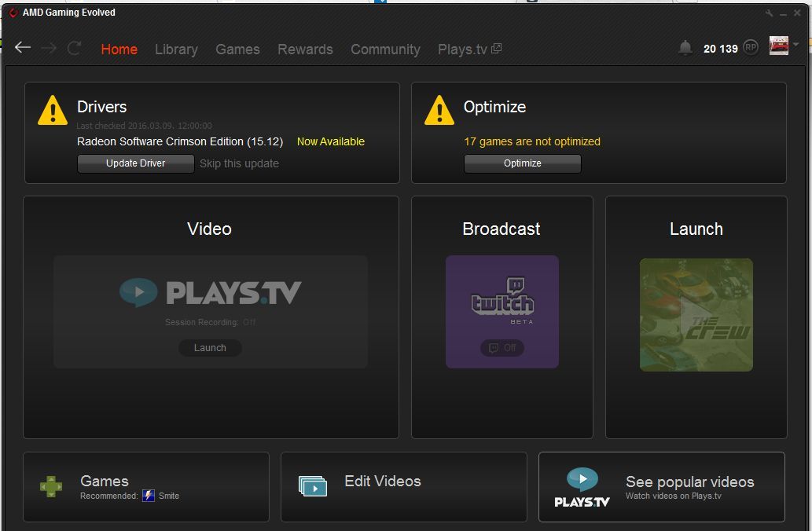Screen dimensions: 812x531
Task: Click Watch videos on Plays.tv subtitle
Action: click(673, 496)
